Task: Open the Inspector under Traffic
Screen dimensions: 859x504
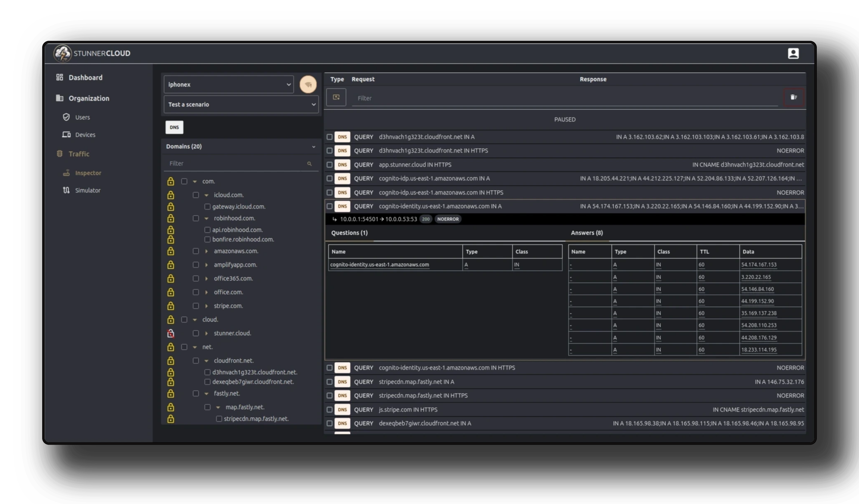Action: [88, 173]
